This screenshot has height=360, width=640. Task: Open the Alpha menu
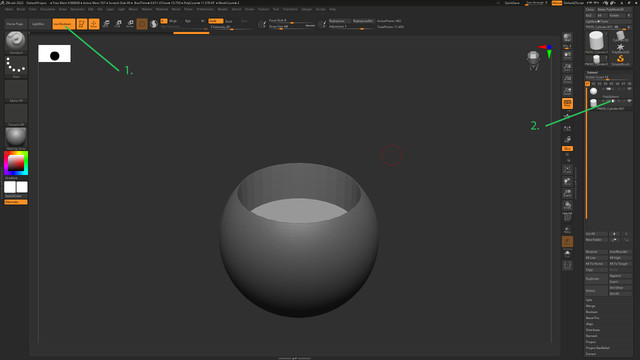(x=9, y=9)
